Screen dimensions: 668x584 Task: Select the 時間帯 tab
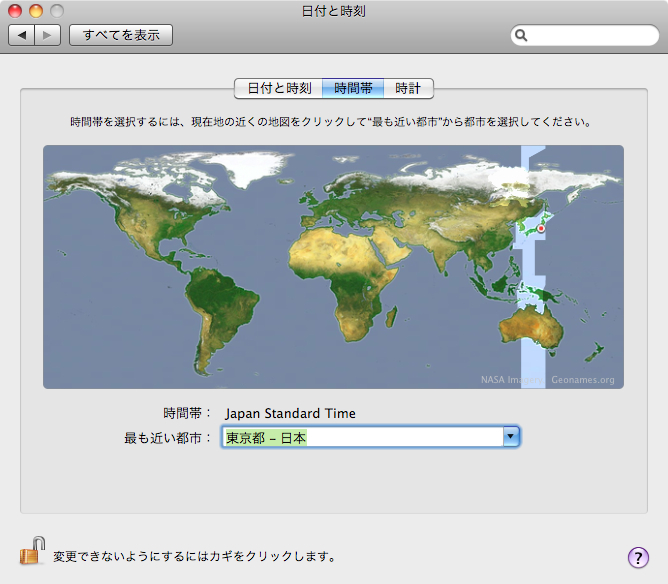353,88
